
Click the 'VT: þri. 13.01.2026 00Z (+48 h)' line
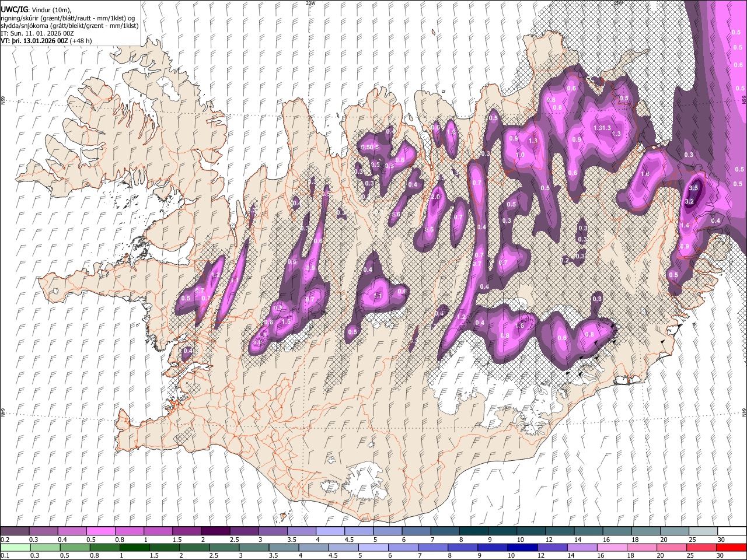(x=46, y=41)
